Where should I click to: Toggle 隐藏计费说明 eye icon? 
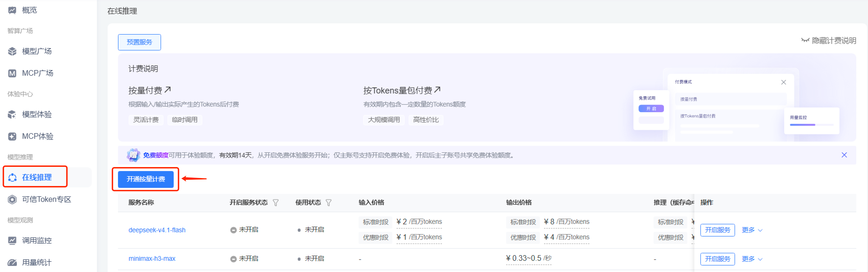pyautogui.click(x=805, y=40)
